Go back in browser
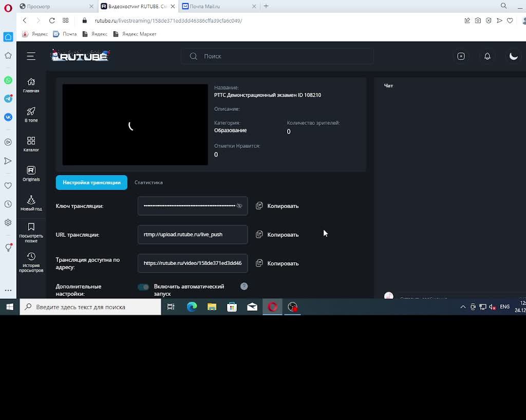 25,21
